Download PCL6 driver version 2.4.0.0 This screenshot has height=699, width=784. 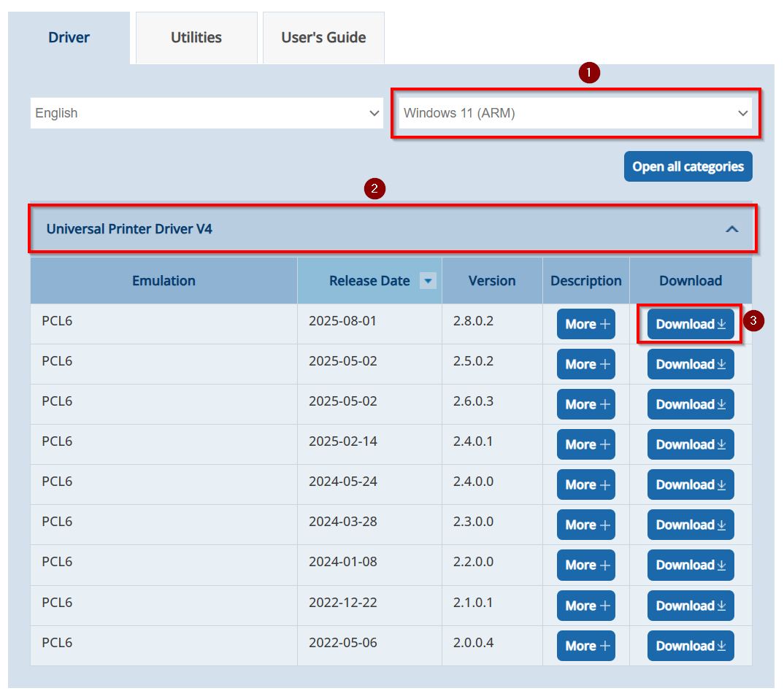tap(691, 484)
